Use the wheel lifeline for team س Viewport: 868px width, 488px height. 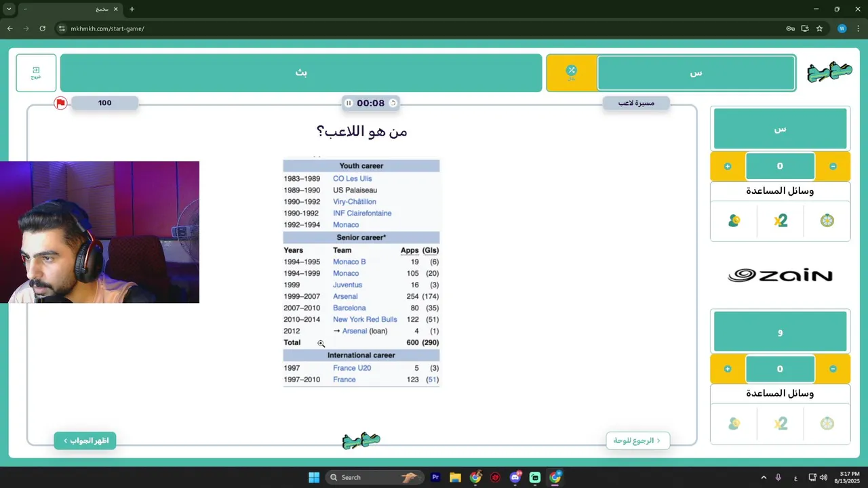(827, 220)
